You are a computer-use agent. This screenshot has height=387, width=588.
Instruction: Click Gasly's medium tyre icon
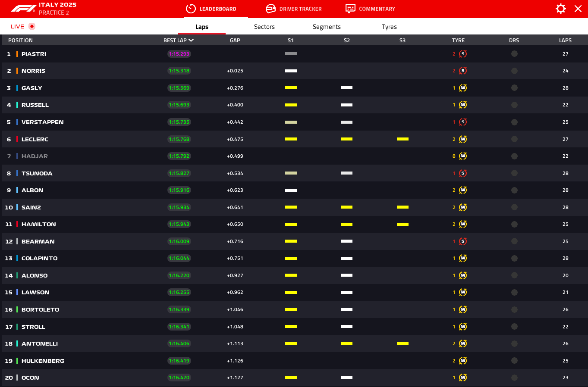tap(463, 88)
